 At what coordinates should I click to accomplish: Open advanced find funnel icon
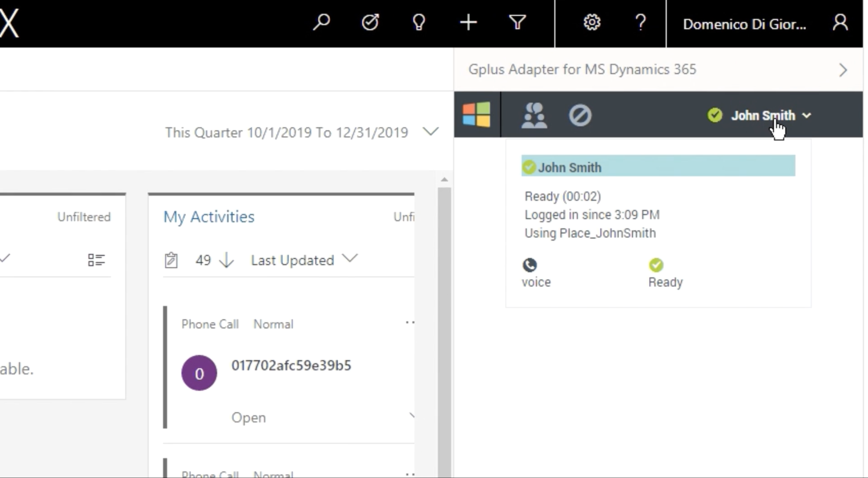click(x=517, y=23)
